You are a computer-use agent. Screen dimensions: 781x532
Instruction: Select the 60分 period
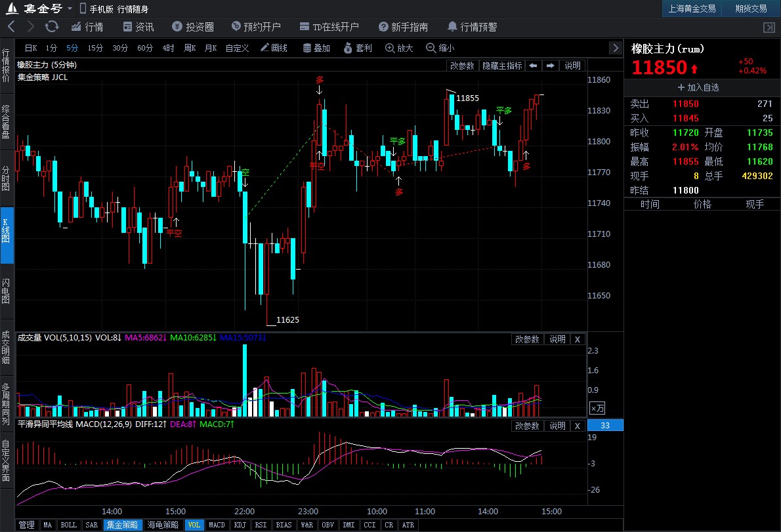tap(145, 49)
